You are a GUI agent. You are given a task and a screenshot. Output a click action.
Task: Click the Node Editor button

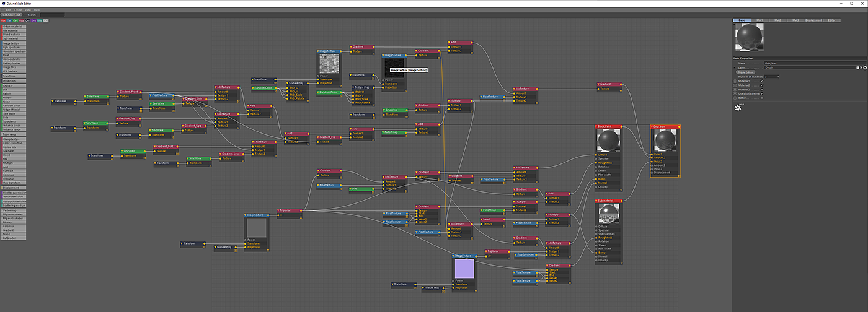[x=745, y=72]
